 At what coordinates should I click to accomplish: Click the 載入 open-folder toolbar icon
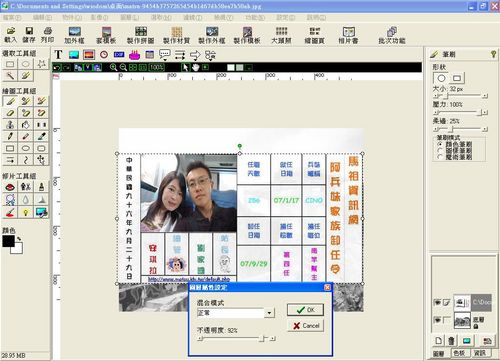pyautogui.click(x=11, y=35)
